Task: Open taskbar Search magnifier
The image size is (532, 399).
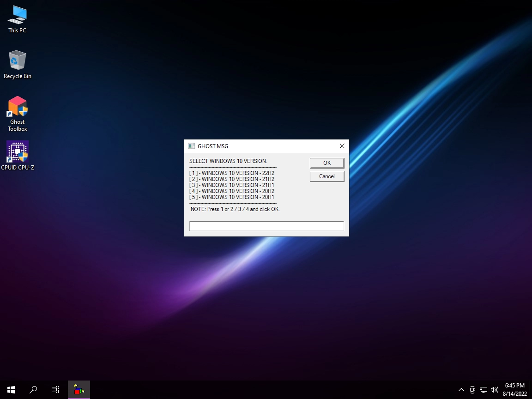Action: tap(33, 389)
